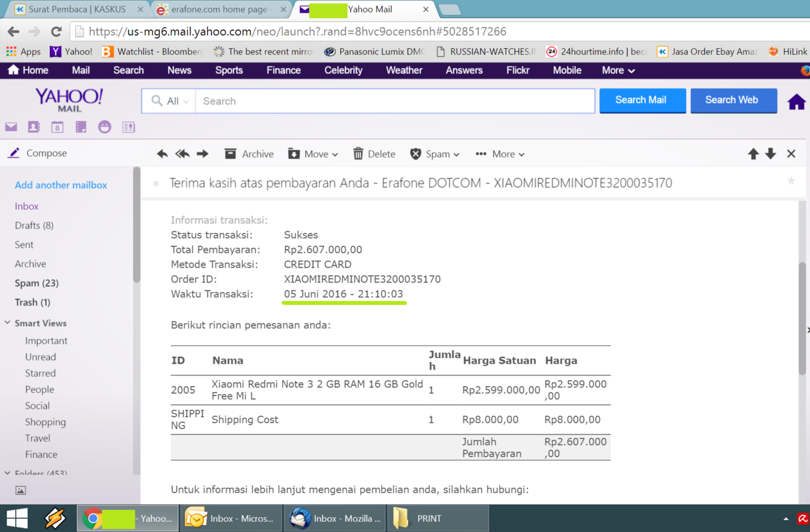Open the Spam dropdown menu
The width and height of the screenshot is (810, 532).
point(434,154)
